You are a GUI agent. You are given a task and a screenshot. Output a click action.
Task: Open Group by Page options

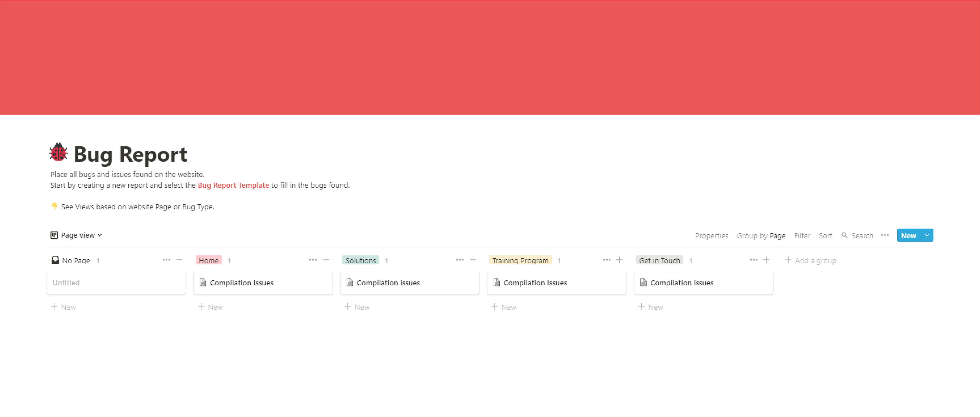[761, 236]
